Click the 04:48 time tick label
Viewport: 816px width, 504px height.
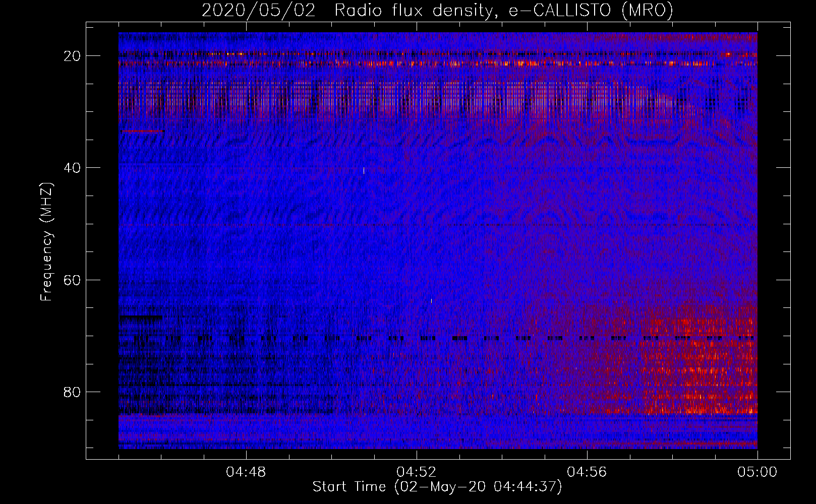[246, 472]
